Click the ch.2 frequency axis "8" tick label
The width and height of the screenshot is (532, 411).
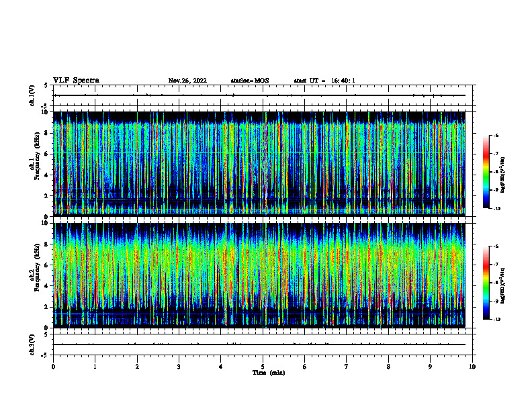(x=47, y=244)
